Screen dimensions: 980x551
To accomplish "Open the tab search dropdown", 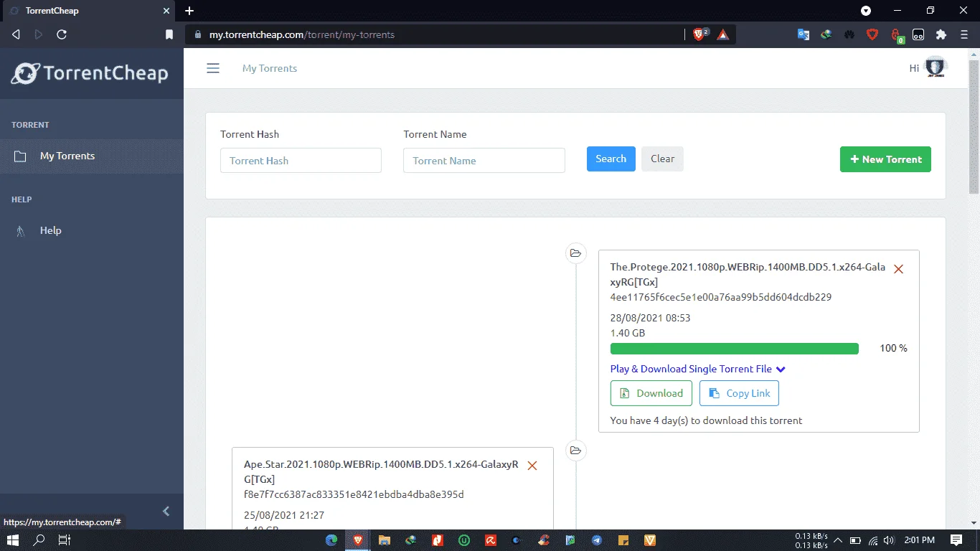I will coord(866,11).
